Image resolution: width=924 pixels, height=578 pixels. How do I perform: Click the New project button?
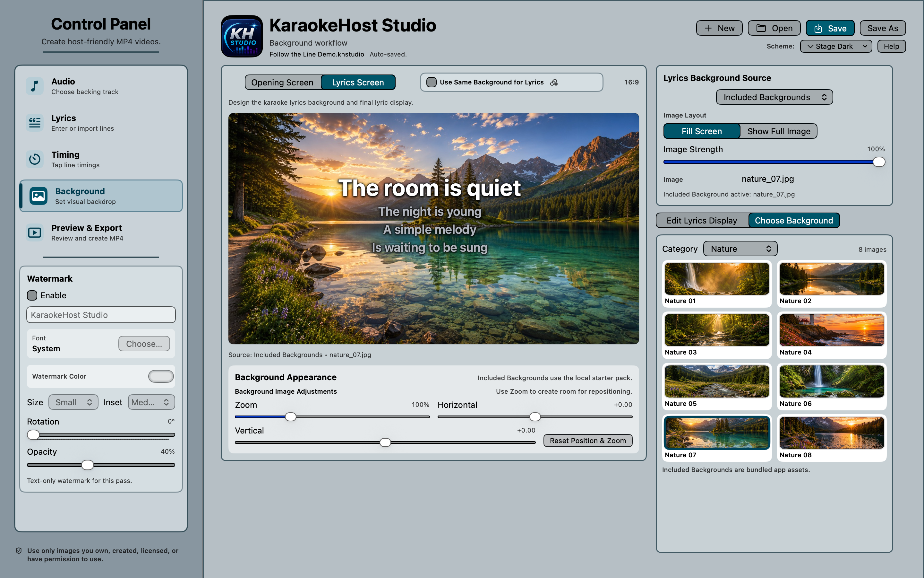[x=719, y=28]
